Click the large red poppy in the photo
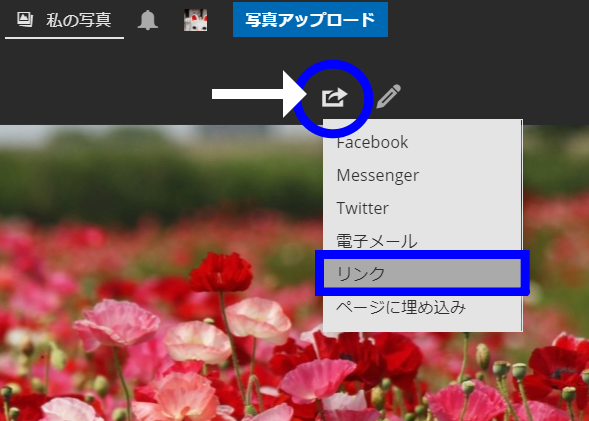This screenshot has height=421, width=589. (221, 272)
